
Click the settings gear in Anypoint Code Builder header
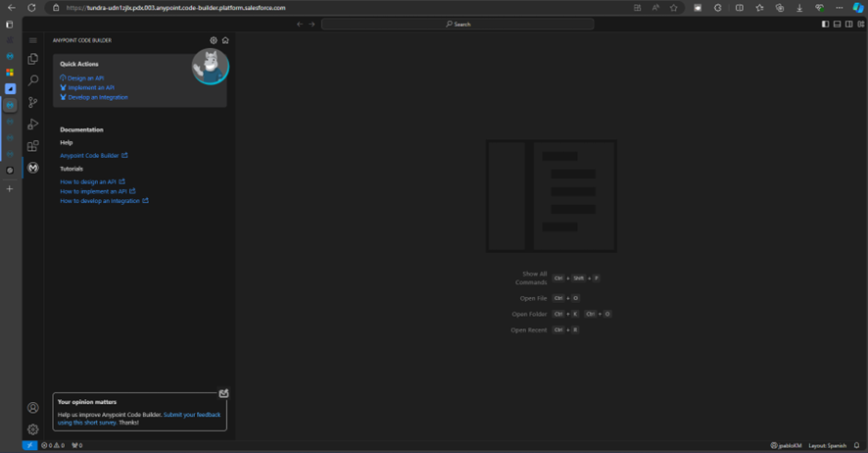click(214, 40)
